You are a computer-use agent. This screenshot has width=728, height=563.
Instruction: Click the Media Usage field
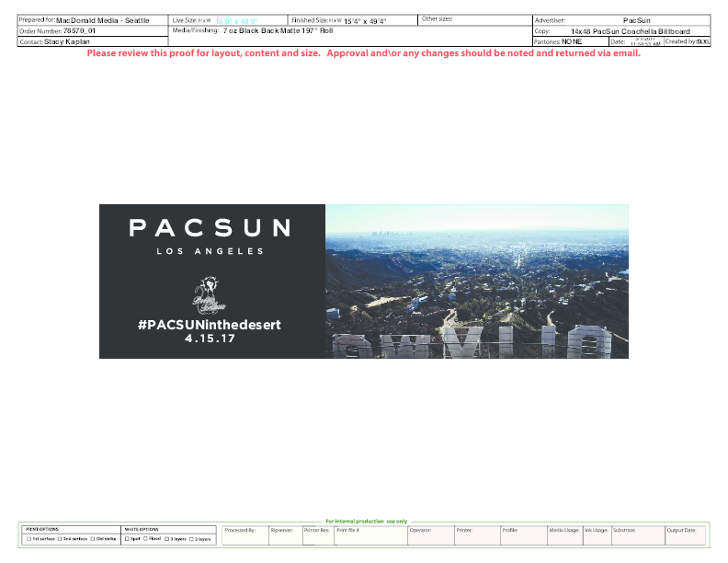[x=565, y=535]
